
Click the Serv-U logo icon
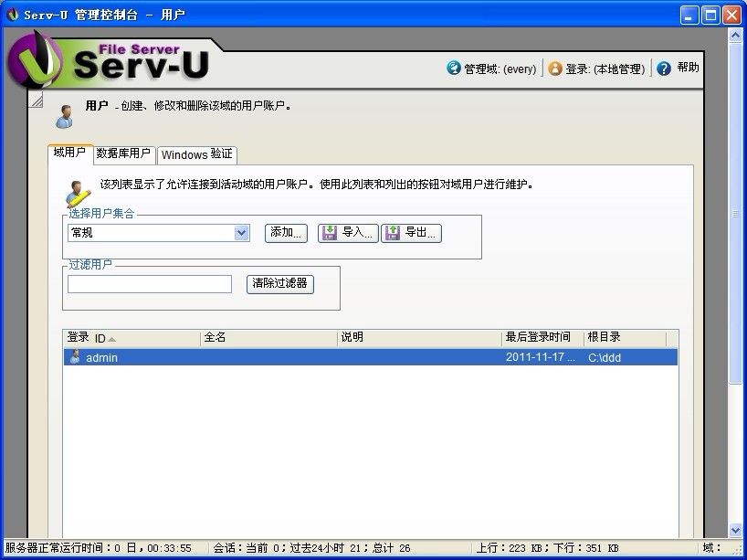pos(36,60)
